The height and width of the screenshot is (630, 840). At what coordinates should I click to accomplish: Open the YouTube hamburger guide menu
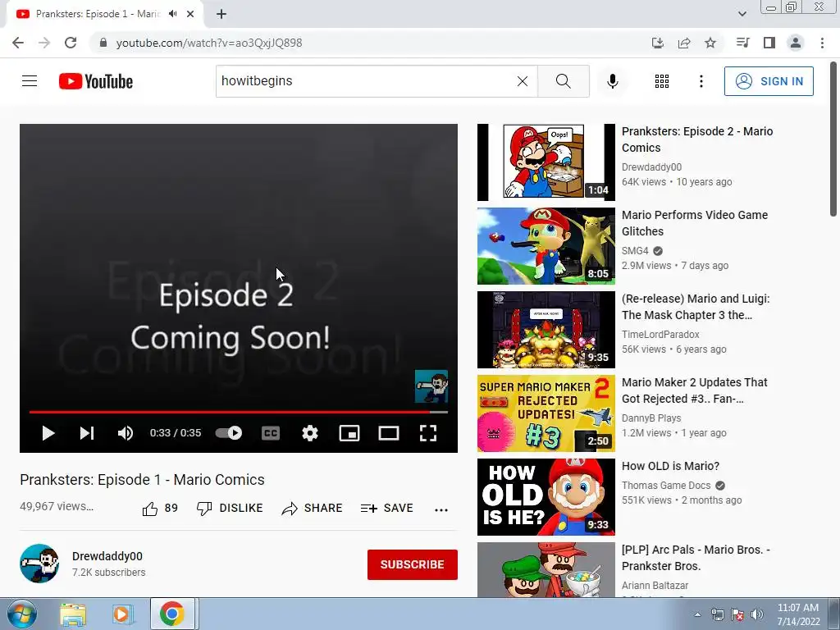coord(30,81)
